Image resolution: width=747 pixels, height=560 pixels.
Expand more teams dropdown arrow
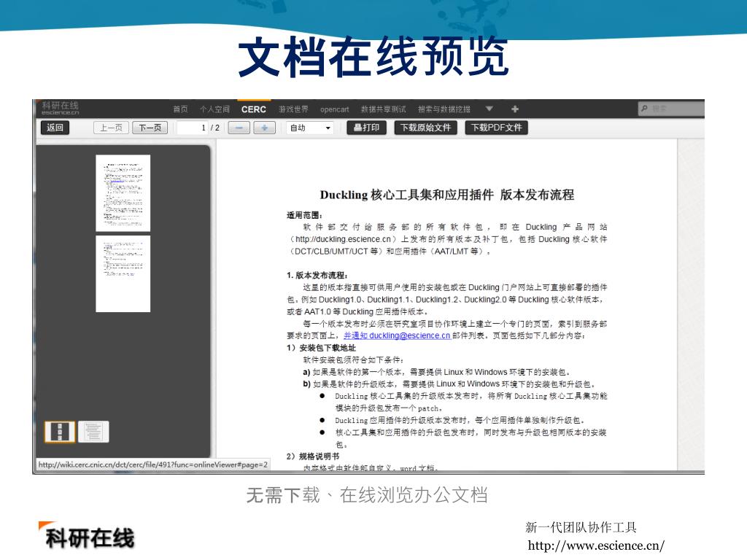pos(489,109)
